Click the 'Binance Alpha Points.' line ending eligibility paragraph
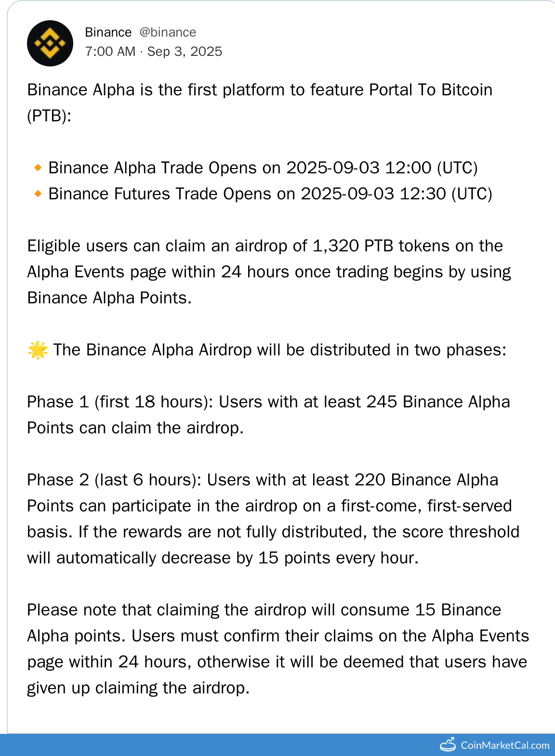555x756 pixels. point(109,298)
